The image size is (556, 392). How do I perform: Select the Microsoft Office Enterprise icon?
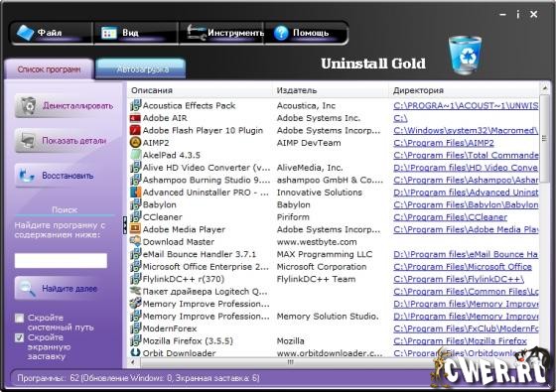135,266
